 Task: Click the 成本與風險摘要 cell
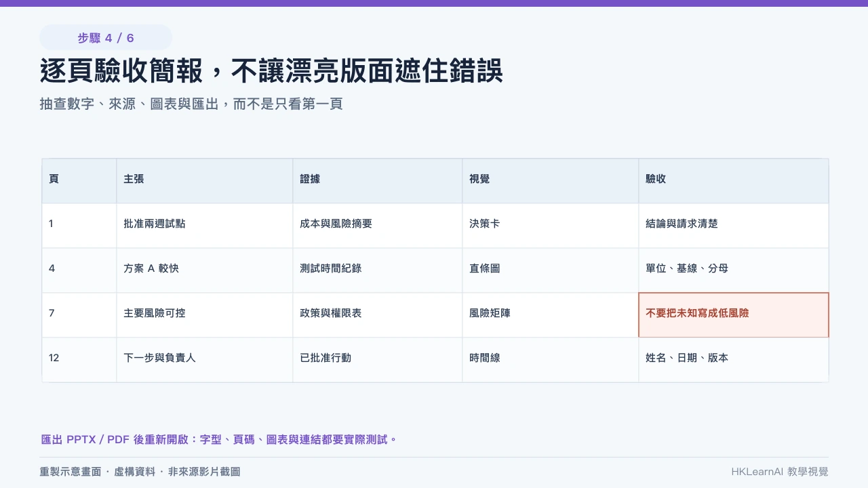tap(378, 226)
